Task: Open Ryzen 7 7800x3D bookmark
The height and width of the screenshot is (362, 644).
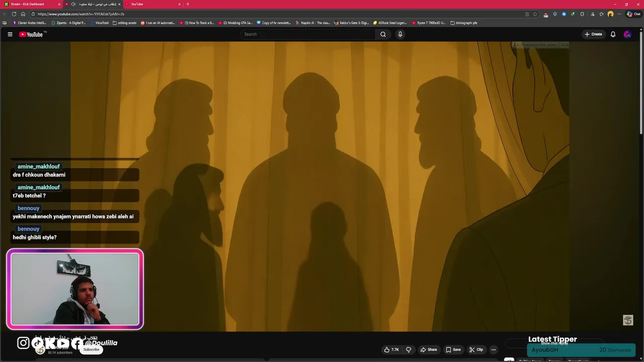Action: click(429, 23)
